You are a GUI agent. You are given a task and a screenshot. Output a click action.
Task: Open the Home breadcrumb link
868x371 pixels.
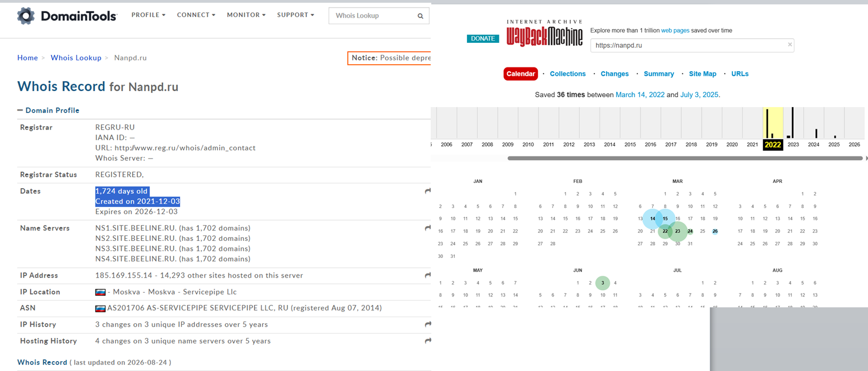click(x=27, y=58)
